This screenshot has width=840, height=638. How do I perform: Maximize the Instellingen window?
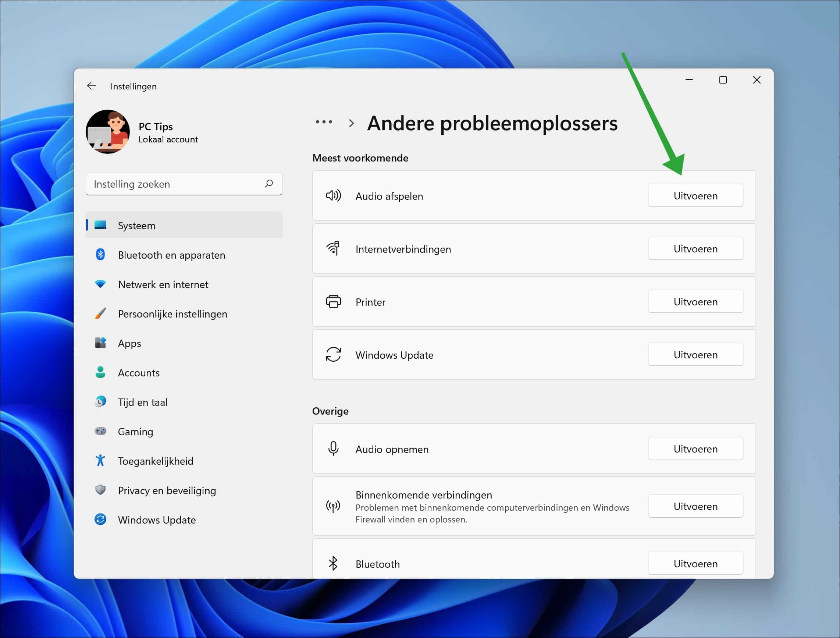tap(723, 80)
